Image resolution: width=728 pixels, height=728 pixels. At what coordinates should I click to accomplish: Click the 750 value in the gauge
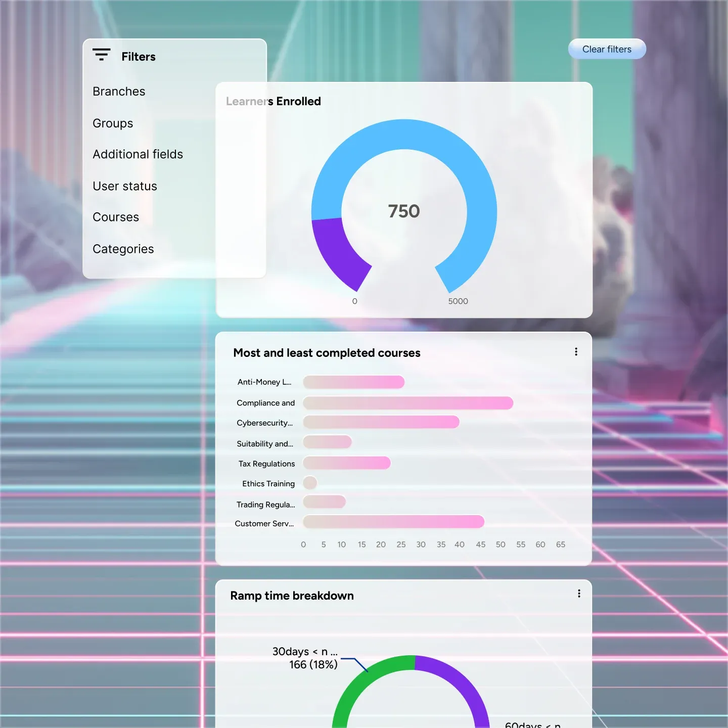tap(404, 211)
